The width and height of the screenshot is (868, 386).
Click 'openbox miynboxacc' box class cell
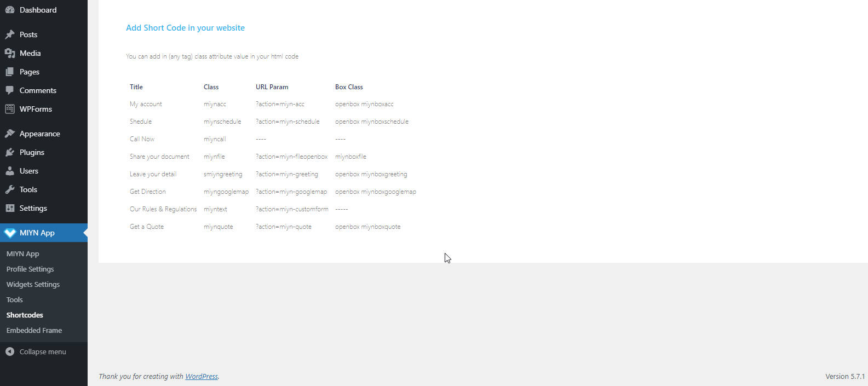(x=364, y=104)
